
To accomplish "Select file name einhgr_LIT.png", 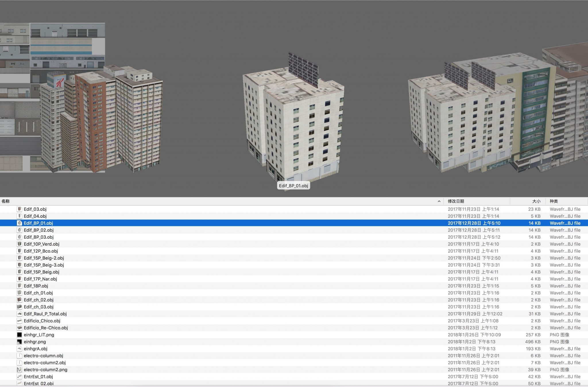I will pos(39,335).
